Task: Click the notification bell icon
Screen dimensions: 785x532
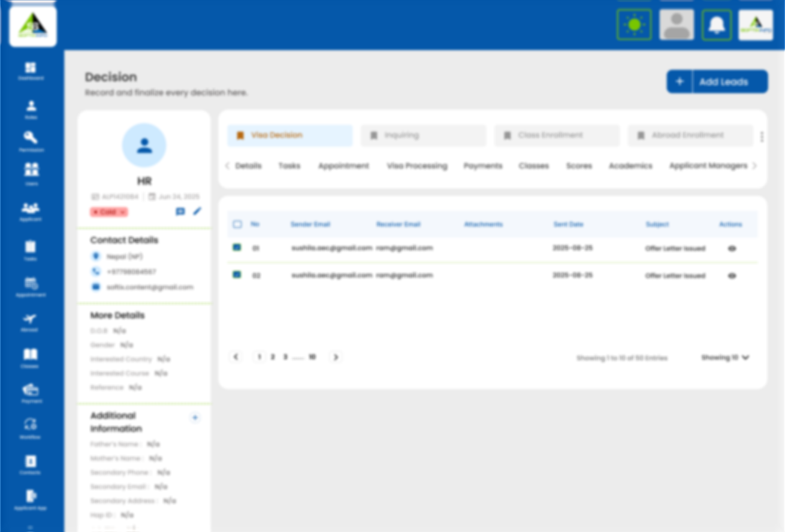Action: pyautogui.click(x=716, y=25)
